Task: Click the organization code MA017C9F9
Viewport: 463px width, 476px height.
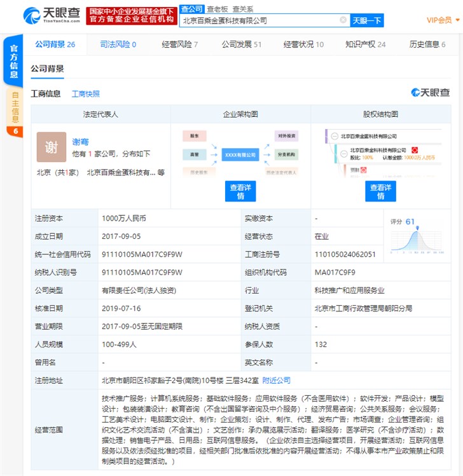Action: tap(335, 272)
